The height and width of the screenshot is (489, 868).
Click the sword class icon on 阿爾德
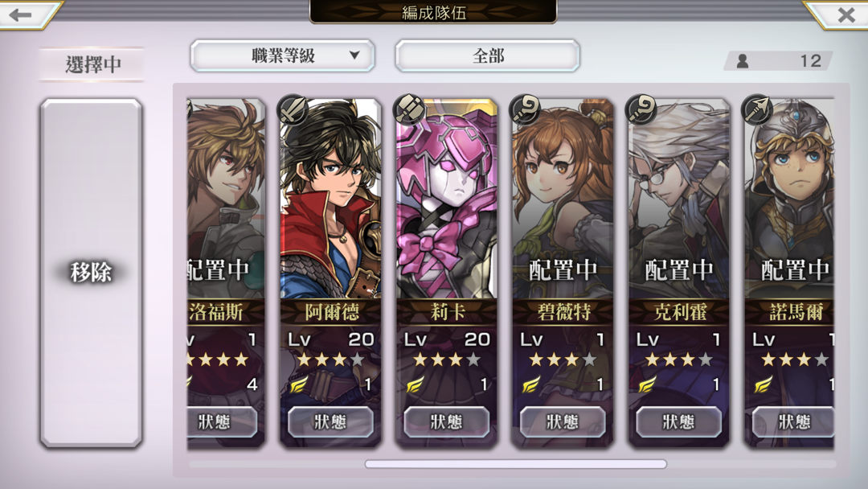[x=293, y=109]
